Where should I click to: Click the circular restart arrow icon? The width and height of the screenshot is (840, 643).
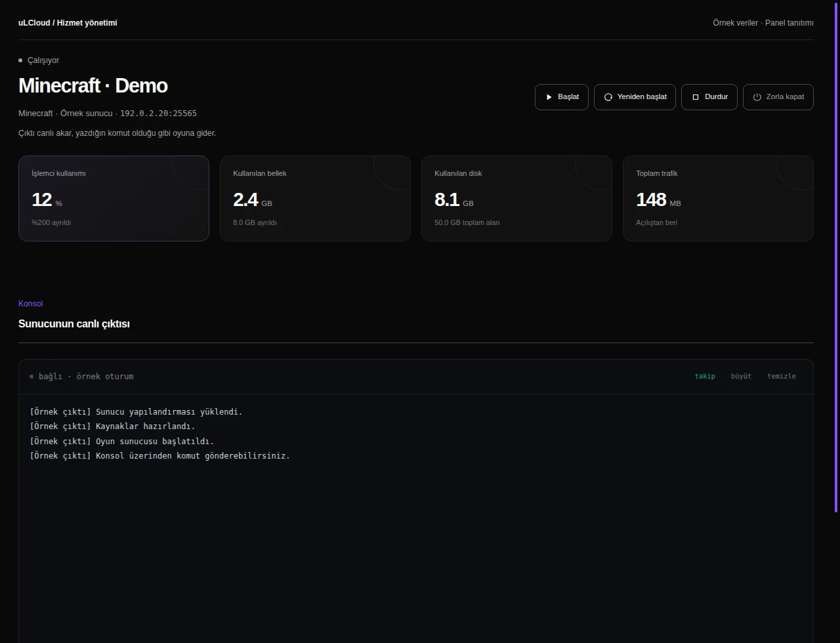(x=608, y=97)
